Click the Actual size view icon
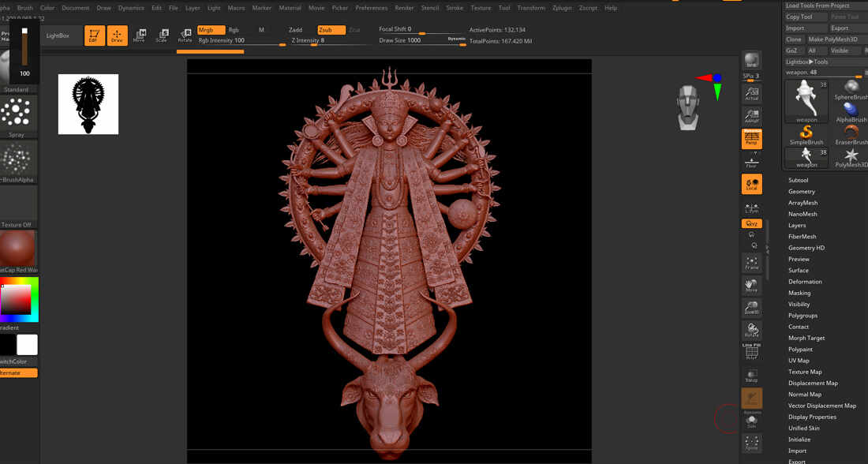The image size is (868, 464). click(x=751, y=94)
